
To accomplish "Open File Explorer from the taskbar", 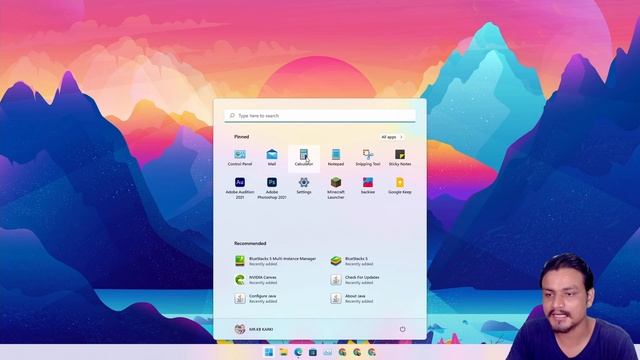I will 284,352.
